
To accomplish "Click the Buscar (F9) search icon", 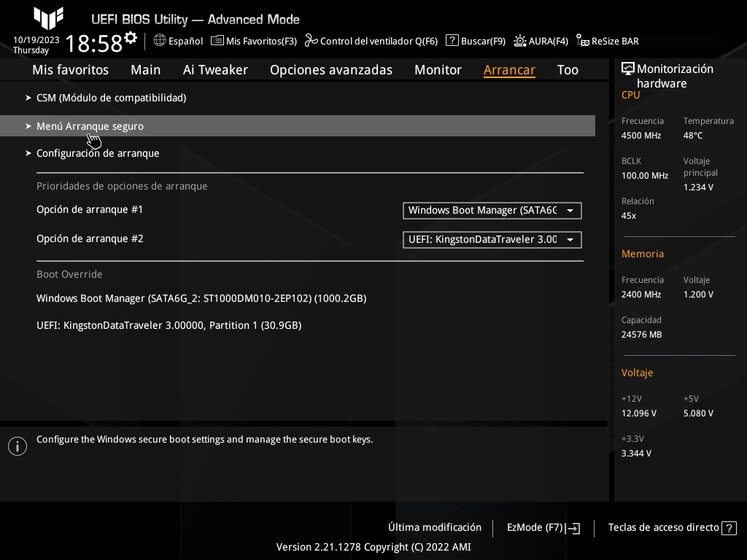I will click(x=452, y=41).
